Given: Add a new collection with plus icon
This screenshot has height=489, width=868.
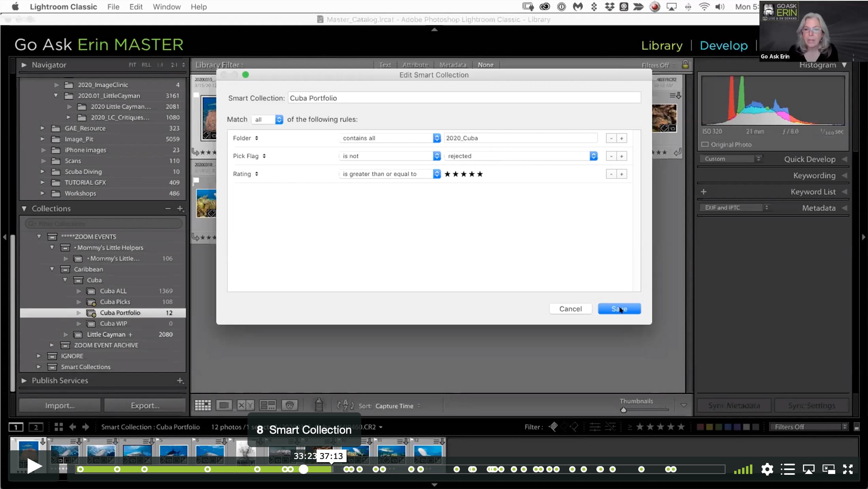Looking at the screenshot, I should point(180,209).
